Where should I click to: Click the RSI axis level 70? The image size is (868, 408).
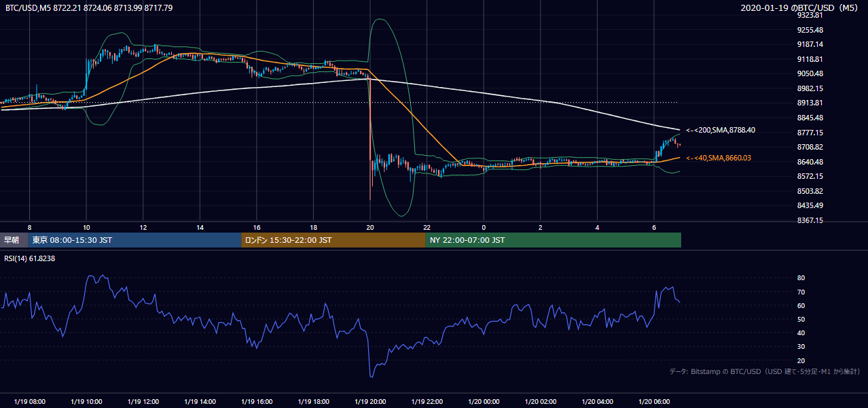[801, 292]
